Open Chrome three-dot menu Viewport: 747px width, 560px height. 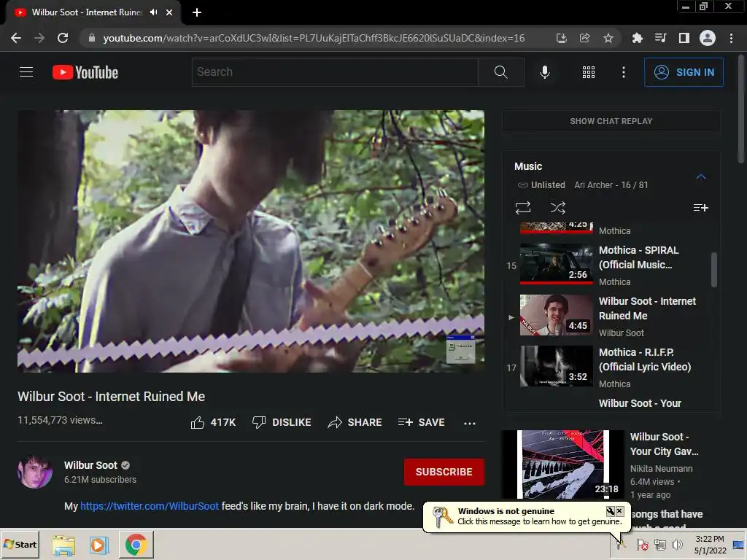pos(731,38)
